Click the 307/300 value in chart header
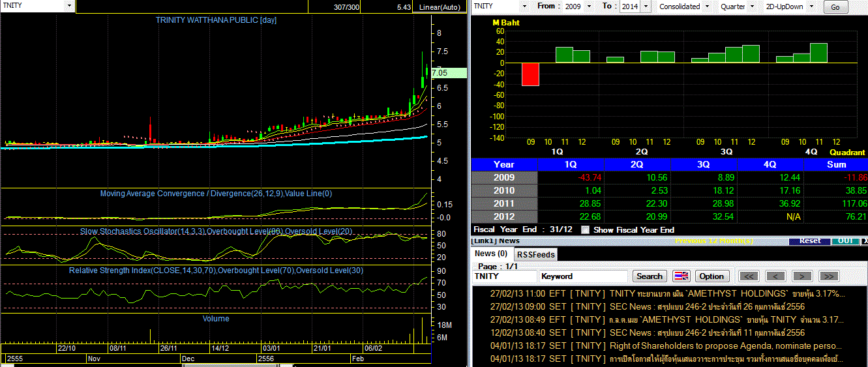 [346, 7]
